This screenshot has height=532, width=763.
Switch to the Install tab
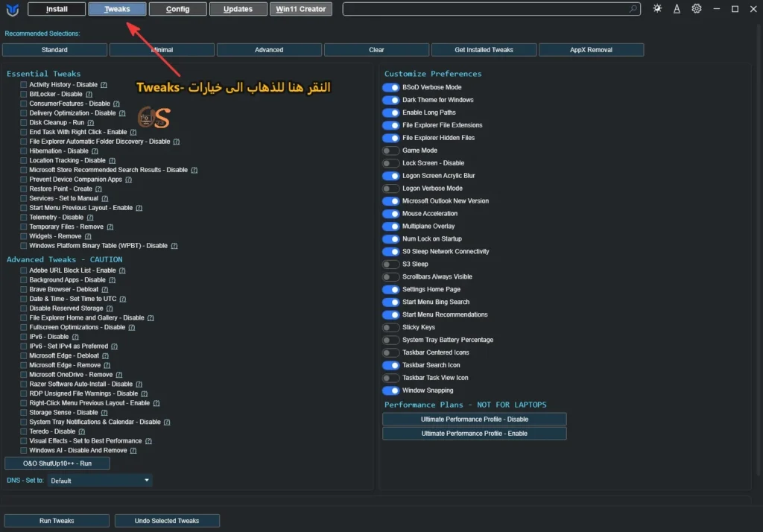(x=57, y=9)
